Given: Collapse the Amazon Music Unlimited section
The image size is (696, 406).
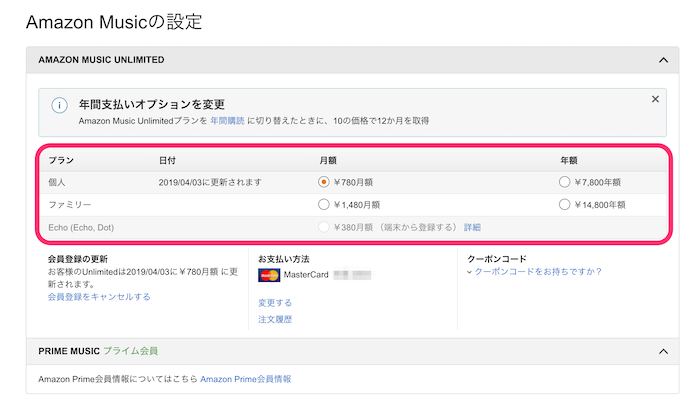Looking at the screenshot, I should (x=662, y=60).
